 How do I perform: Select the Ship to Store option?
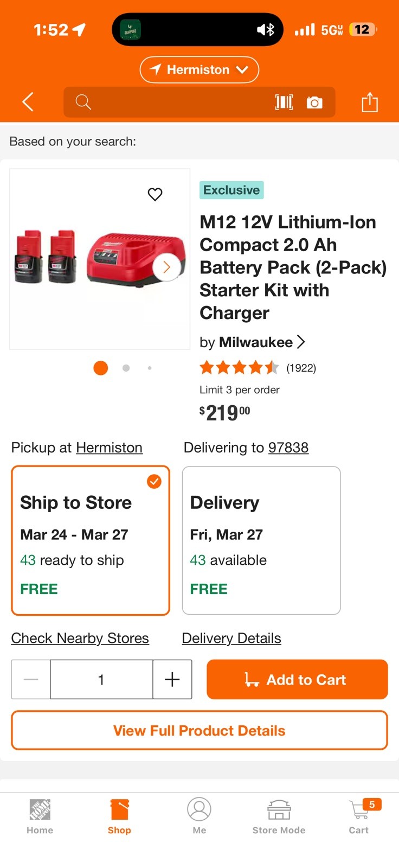91,540
